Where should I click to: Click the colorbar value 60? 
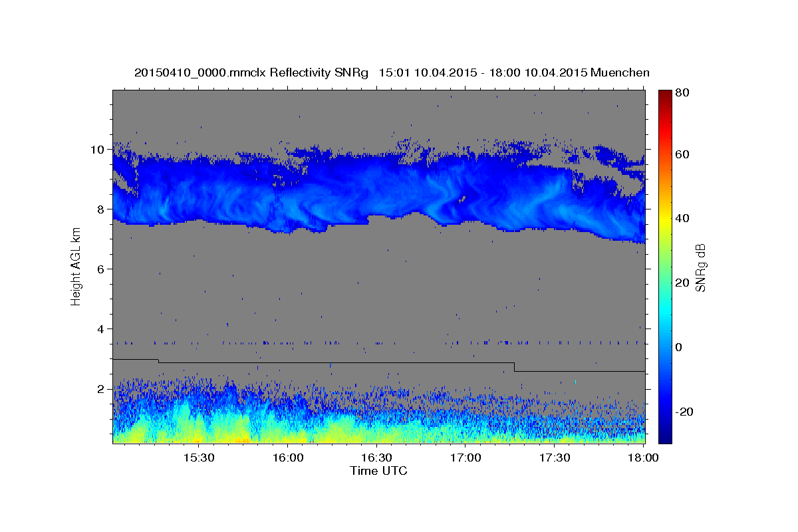pos(682,154)
